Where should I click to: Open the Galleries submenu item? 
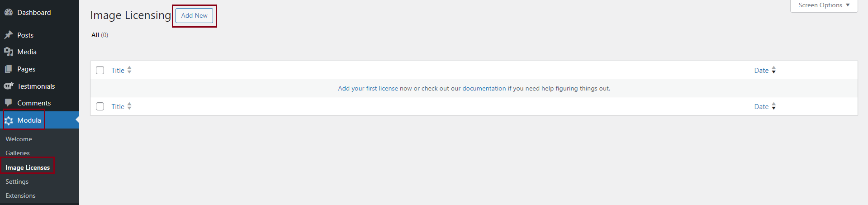[18, 153]
